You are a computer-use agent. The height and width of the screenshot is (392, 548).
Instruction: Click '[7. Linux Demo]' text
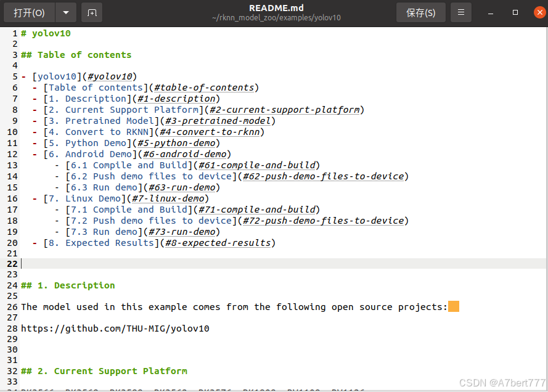(x=85, y=199)
